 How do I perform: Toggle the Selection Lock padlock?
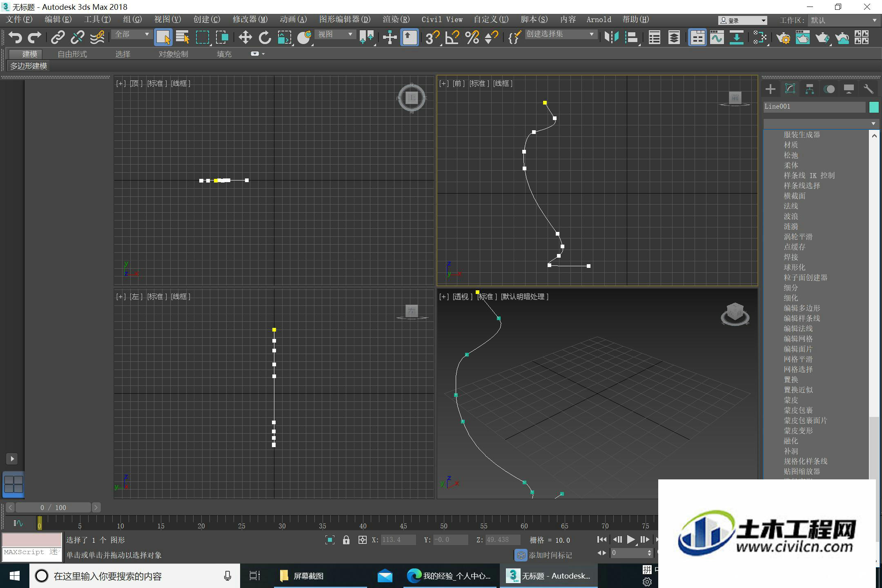pyautogui.click(x=346, y=540)
